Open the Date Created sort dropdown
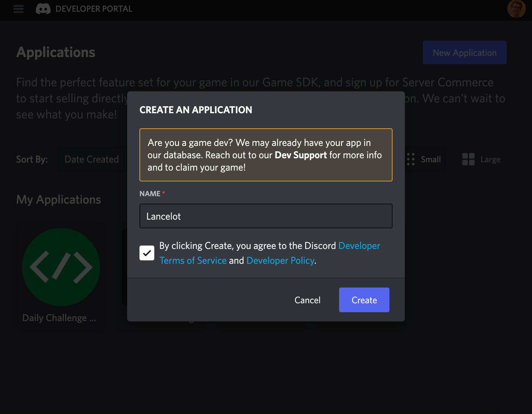Screen dimensions: 532x414 [x=92, y=159]
